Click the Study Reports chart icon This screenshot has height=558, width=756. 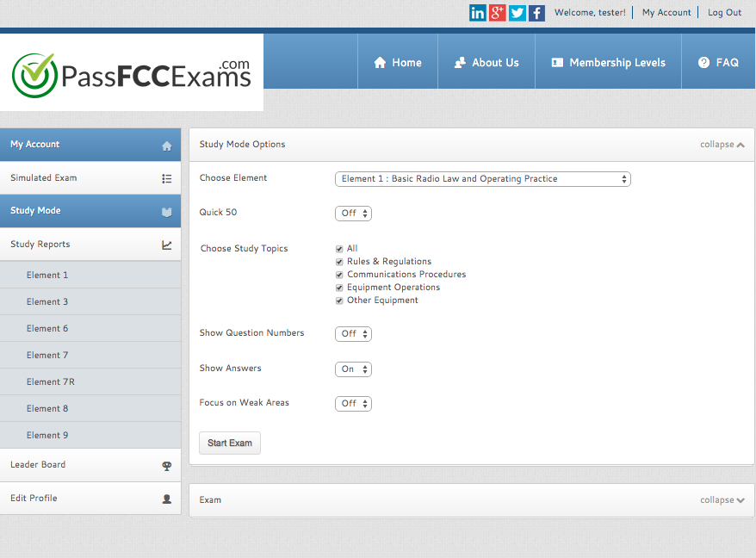coord(167,245)
